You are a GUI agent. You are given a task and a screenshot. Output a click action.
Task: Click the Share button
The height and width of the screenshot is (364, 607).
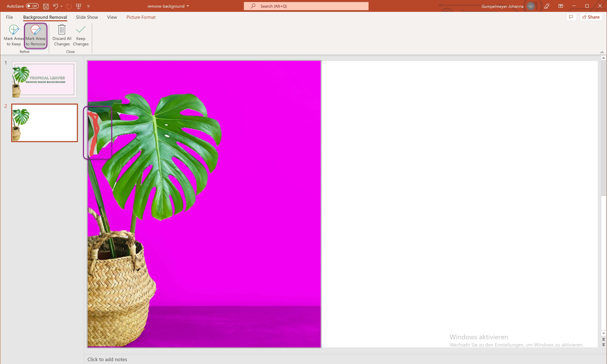tap(591, 17)
